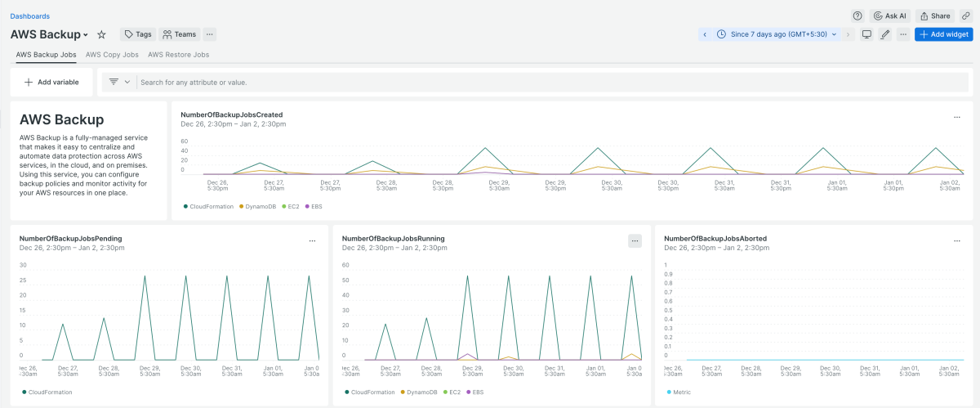980x408 pixels.
Task: Open the NumberOfBackupJobsAborted widget menu
Action: [957, 241]
